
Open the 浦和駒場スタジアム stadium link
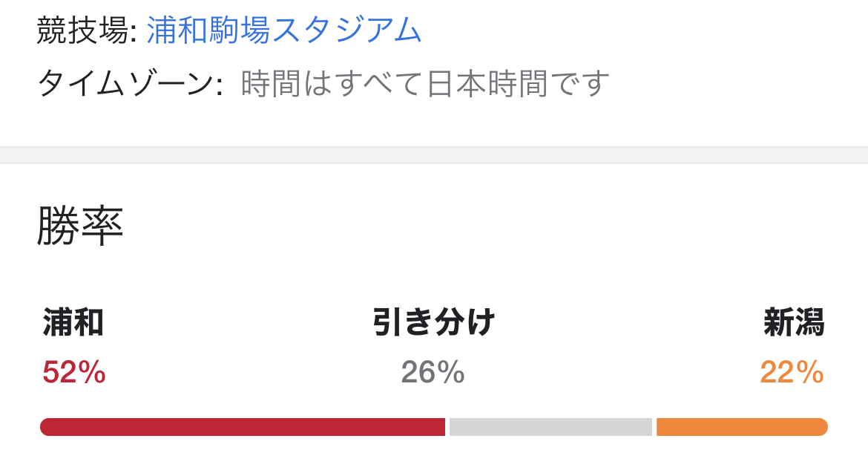284,30
